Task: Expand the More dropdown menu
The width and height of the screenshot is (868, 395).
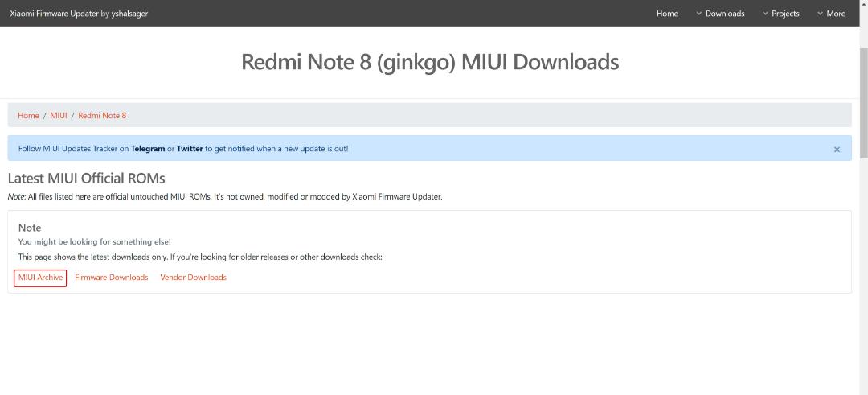Action: click(x=831, y=14)
